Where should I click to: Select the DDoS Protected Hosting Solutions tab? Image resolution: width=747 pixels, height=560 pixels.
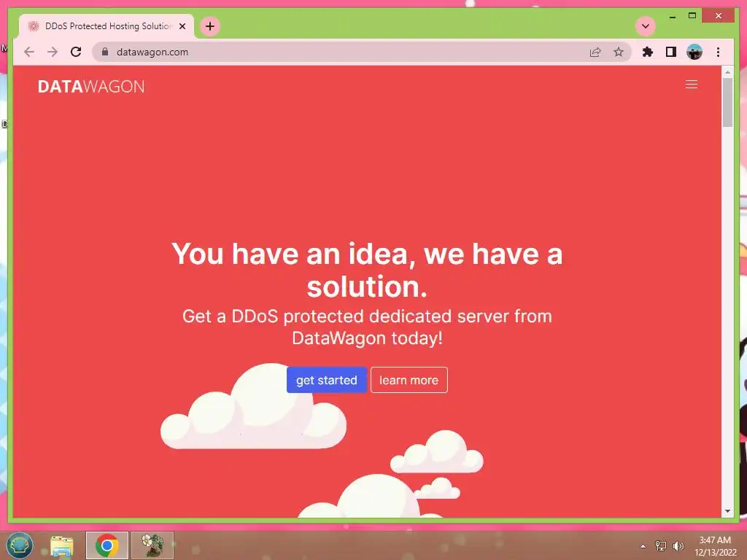pos(107,26)
